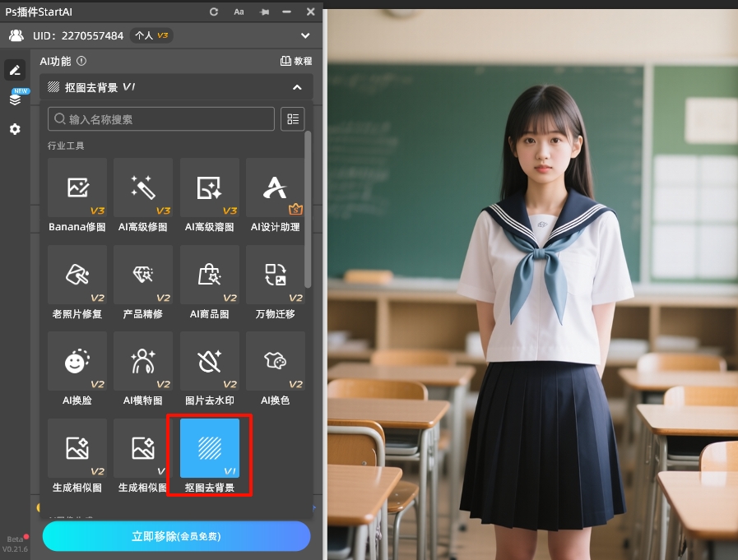Toggle the list view beside the search box
Image resolution: width=738 pixels, height=560 pixels.
pos(293,118)
